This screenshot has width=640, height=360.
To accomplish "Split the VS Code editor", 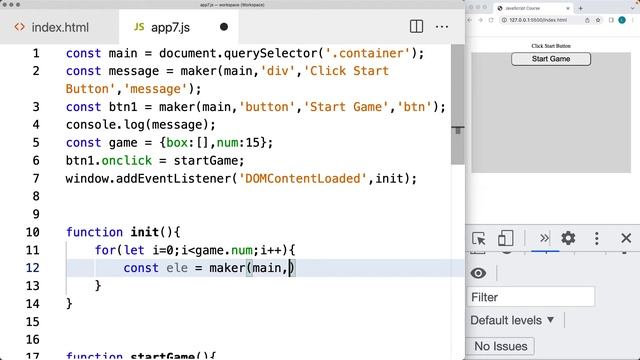I will pyautogui.click(x=416, y=27).
